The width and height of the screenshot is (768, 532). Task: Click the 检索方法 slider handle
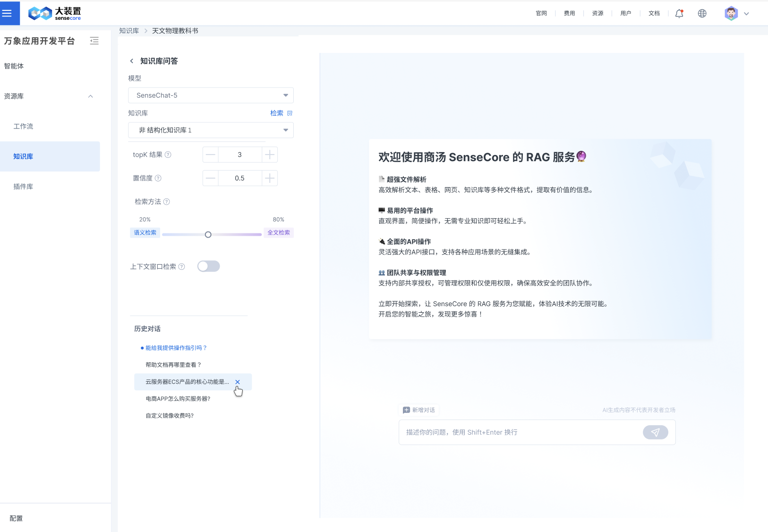click(208, 234)
